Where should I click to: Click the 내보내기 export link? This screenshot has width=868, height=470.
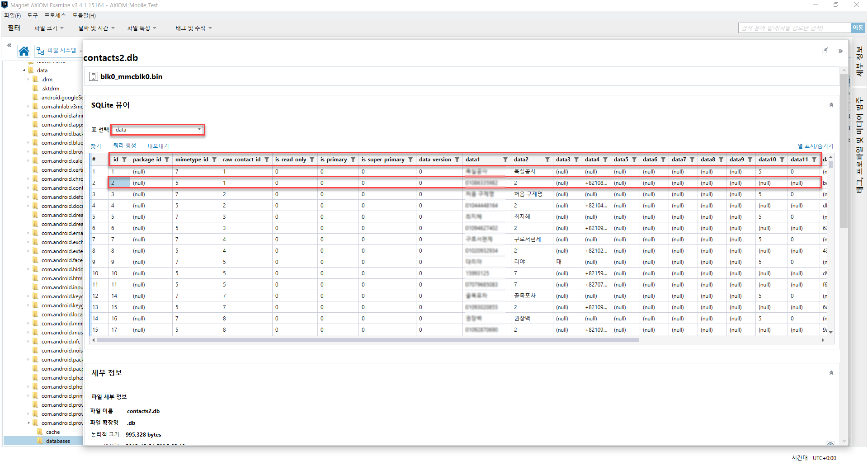(158, 146)
